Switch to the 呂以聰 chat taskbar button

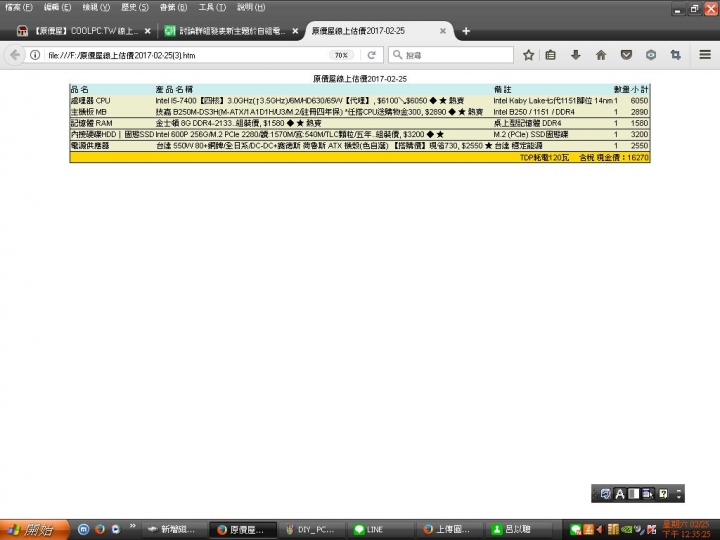pos(518,529)
